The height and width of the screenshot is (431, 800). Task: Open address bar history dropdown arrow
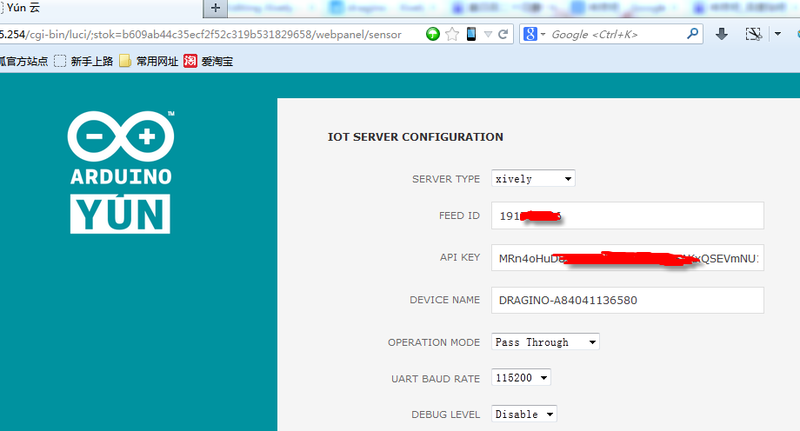488,34
